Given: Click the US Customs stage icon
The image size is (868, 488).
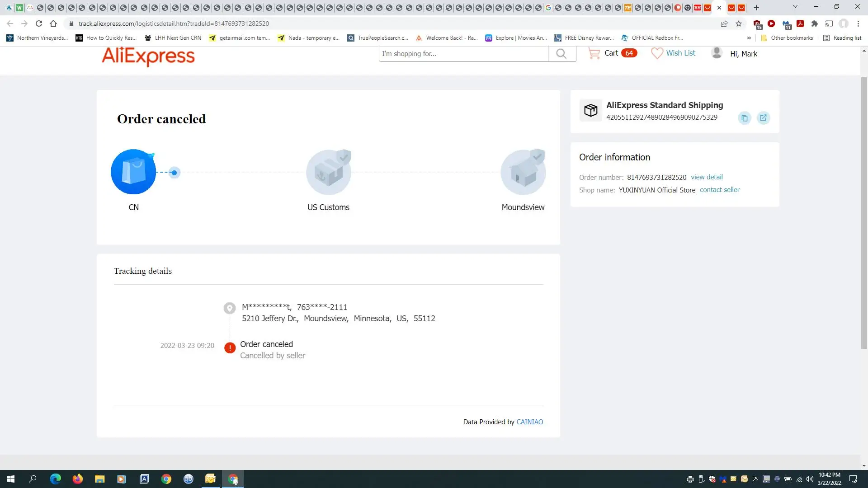Looking at the screenshot, I should coord(329,172).
